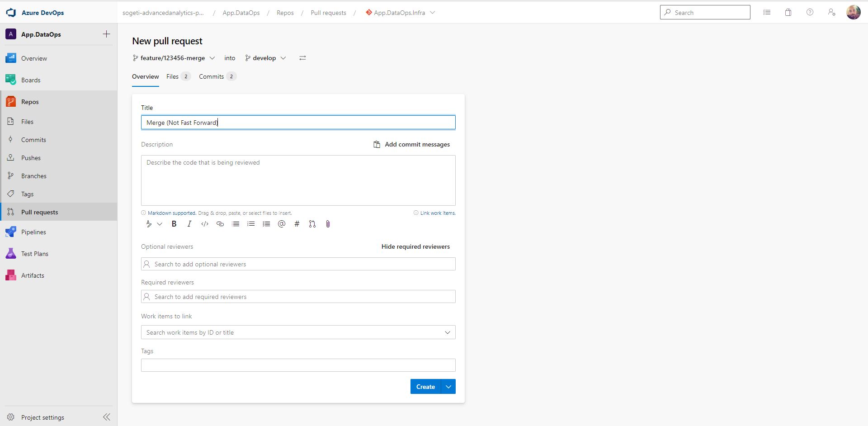Click Hide required reviewers
The image size is (868, 426).
pyautogui.click(x=415, y=246)
